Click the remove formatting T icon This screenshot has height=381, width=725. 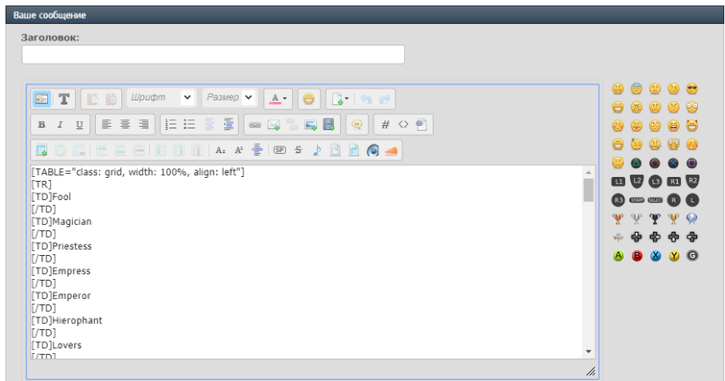point(64,99)
